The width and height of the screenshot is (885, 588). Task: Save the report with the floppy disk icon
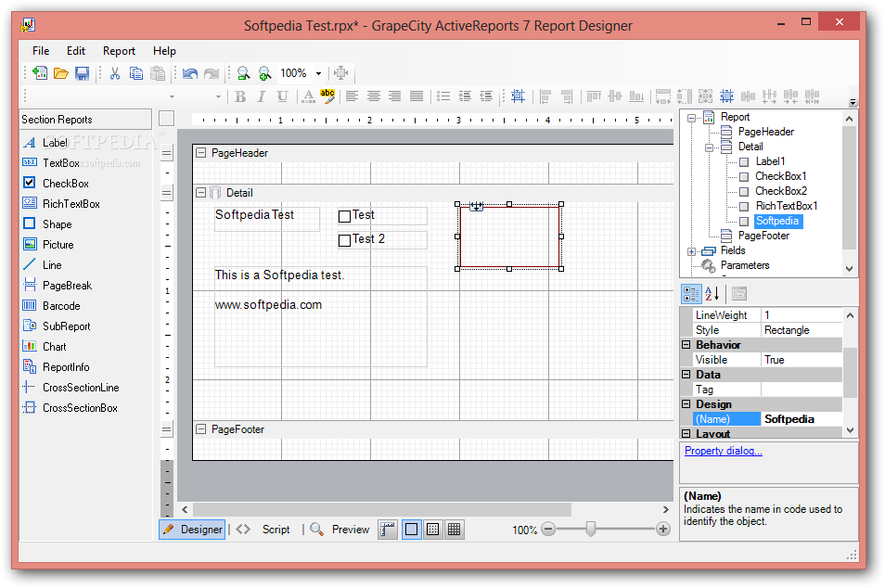pos(83,73)
